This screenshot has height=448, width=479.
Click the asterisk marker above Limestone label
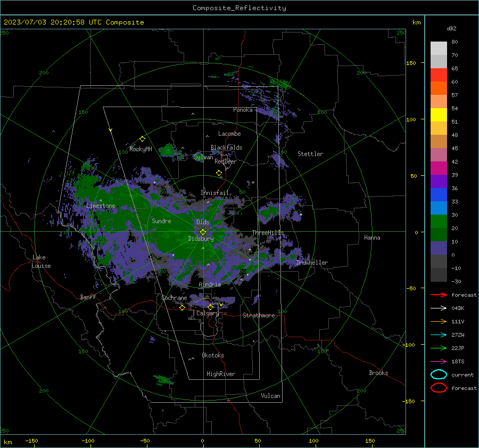pyautogui.click(x=101, y=201)
